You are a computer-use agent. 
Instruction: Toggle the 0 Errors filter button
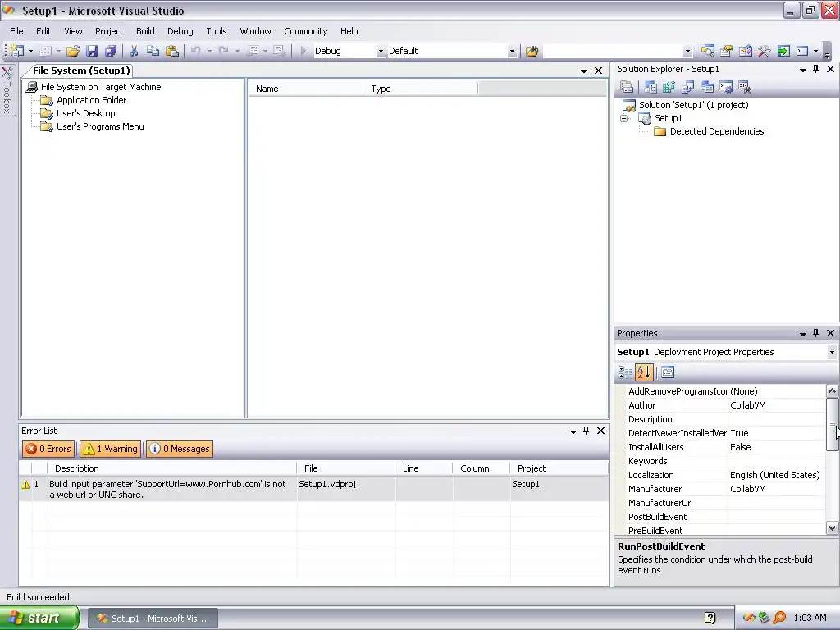(48, 449)
